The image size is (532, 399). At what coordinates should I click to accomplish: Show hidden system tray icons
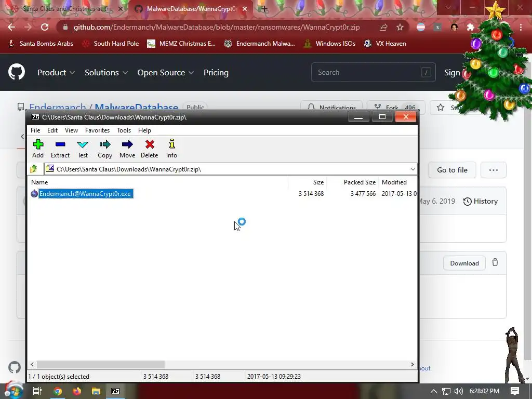point(434,391)
